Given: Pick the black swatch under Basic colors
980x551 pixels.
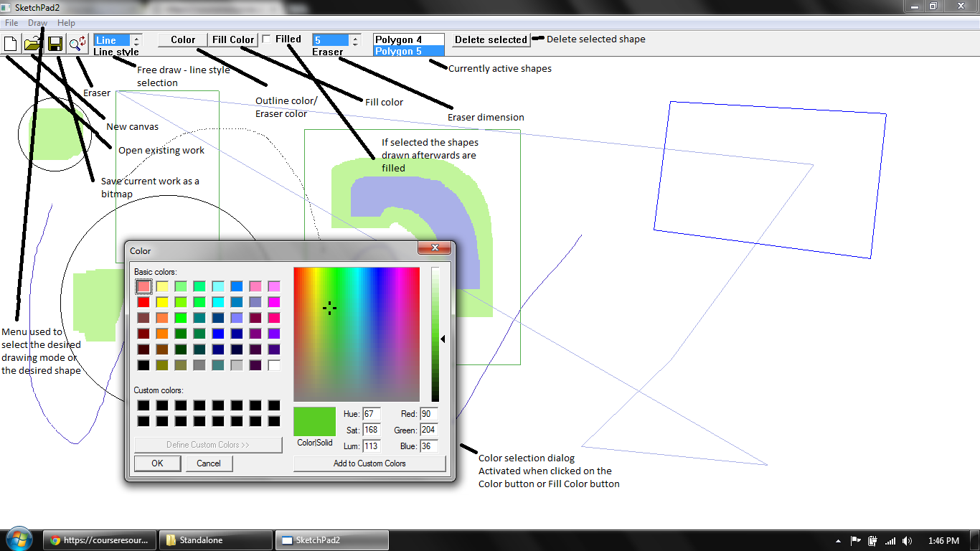Looking at the screenshot, I should pos(143,365).
